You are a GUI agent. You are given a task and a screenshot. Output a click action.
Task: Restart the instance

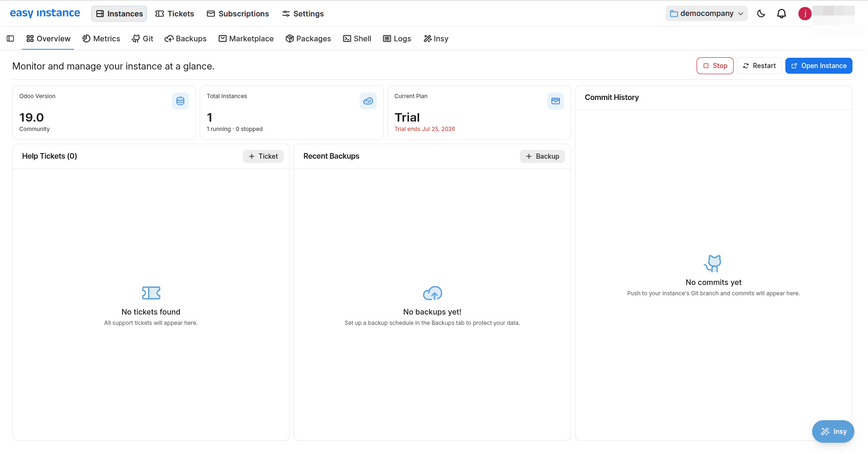[759, 66]
